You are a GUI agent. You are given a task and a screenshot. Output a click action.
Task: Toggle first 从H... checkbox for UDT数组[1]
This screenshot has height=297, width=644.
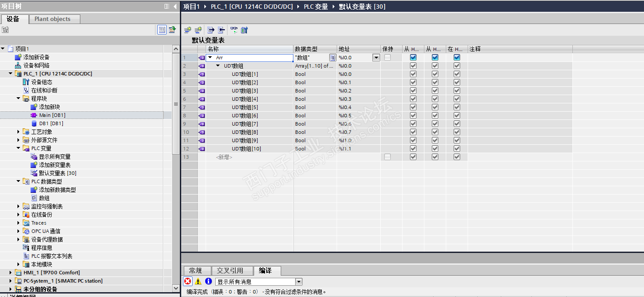coord(413,74)
